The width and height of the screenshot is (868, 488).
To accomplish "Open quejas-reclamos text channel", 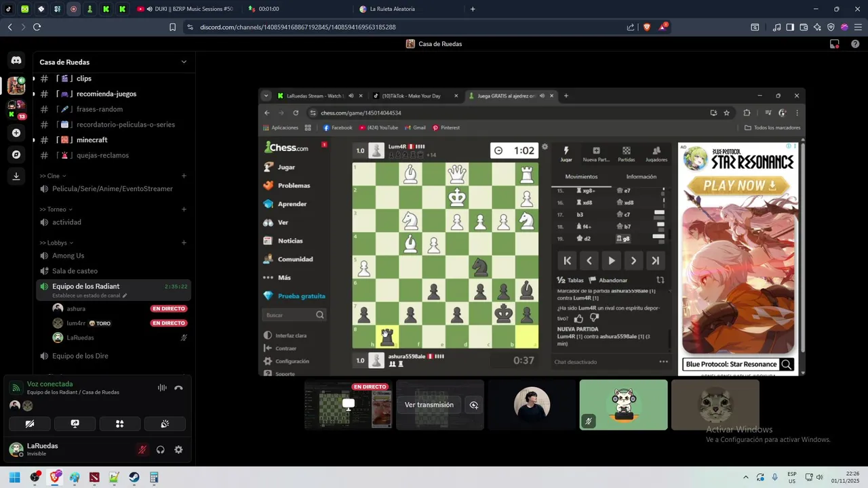I will point(114,155).
